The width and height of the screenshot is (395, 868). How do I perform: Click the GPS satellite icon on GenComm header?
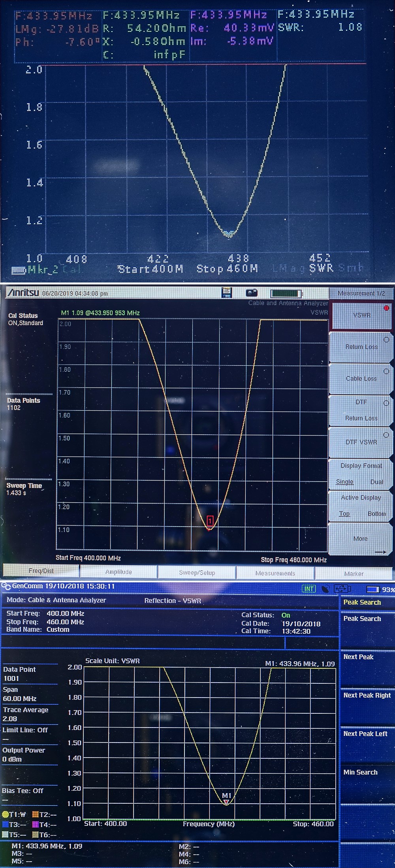325,589
